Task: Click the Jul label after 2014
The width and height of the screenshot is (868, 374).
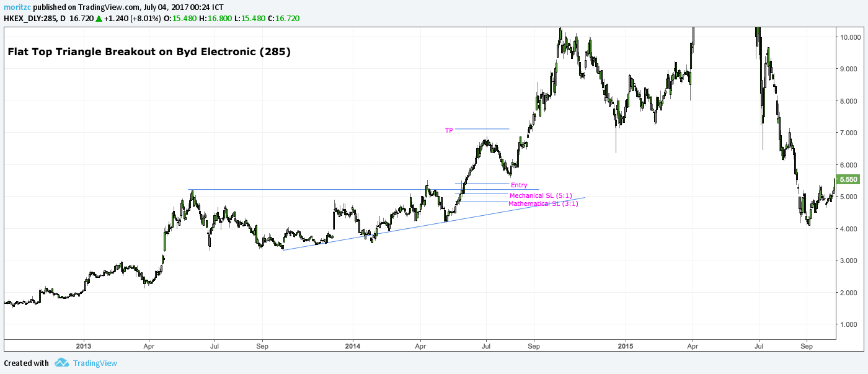Action: point(486,345)
